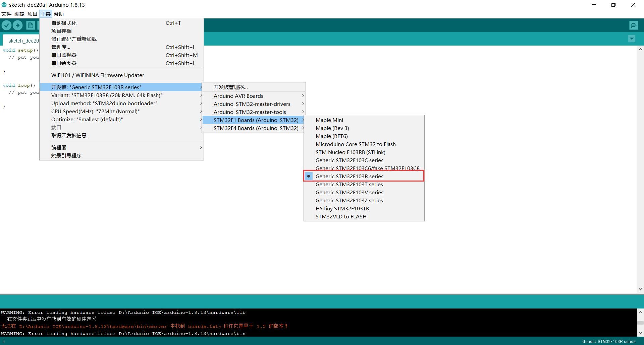
Task: Choose 修正编码并重新加载 entry
Action: 121,39
